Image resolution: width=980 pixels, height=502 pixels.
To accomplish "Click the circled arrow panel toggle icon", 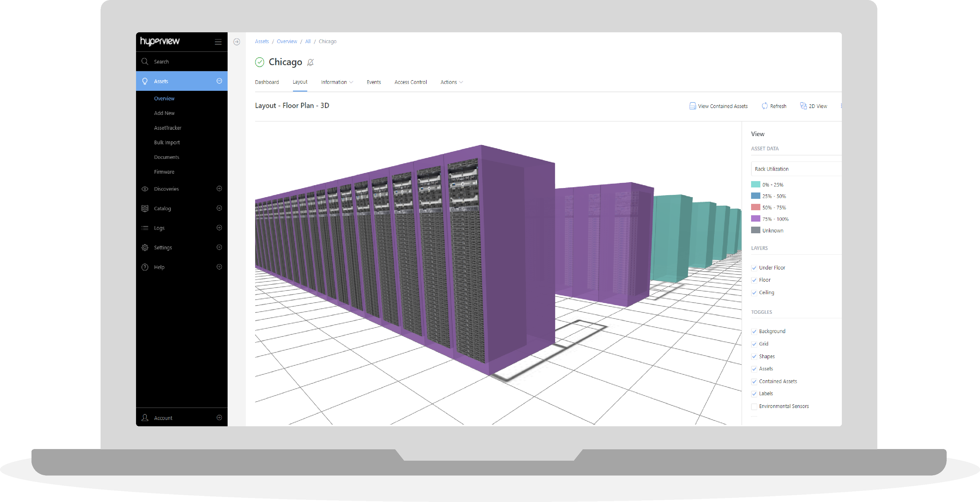I will point(237,42).
